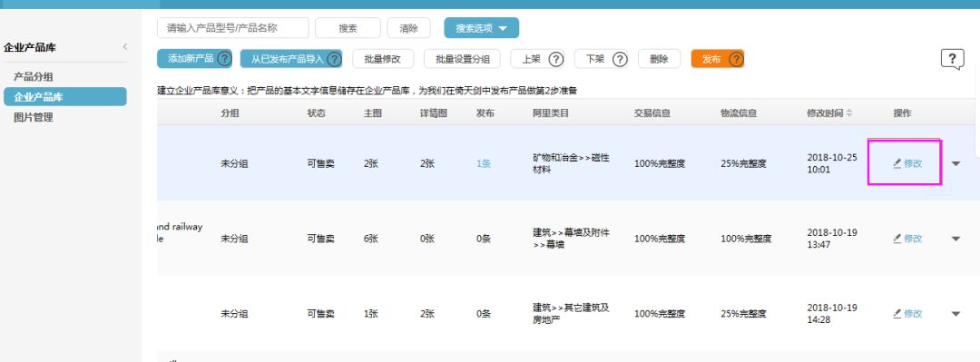This screenshot has height=362, width=980.
Task: Click the 删除 button
Action: pos(659,59)
